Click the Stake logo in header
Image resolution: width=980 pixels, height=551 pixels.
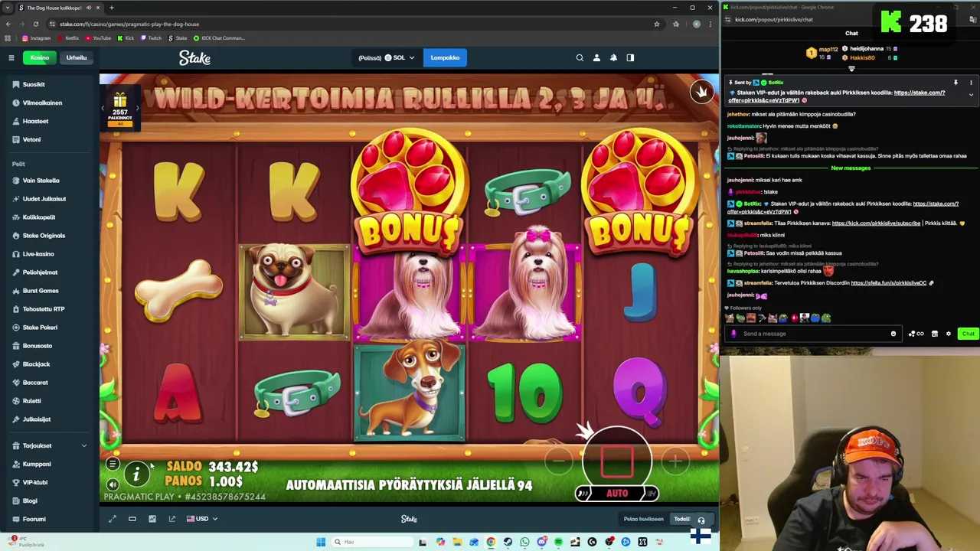point(194,57)
